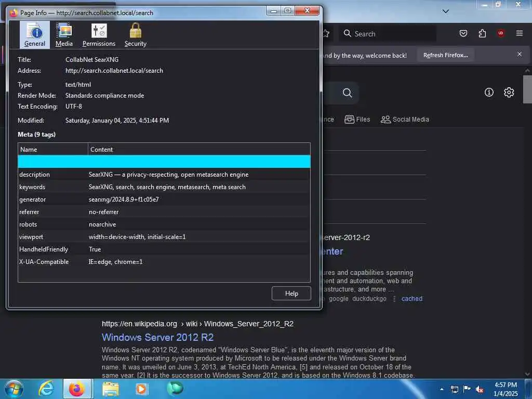Expand the Firefox list all tabs chevron
This screenshot has width=532, height=399.
coord(446,11)
